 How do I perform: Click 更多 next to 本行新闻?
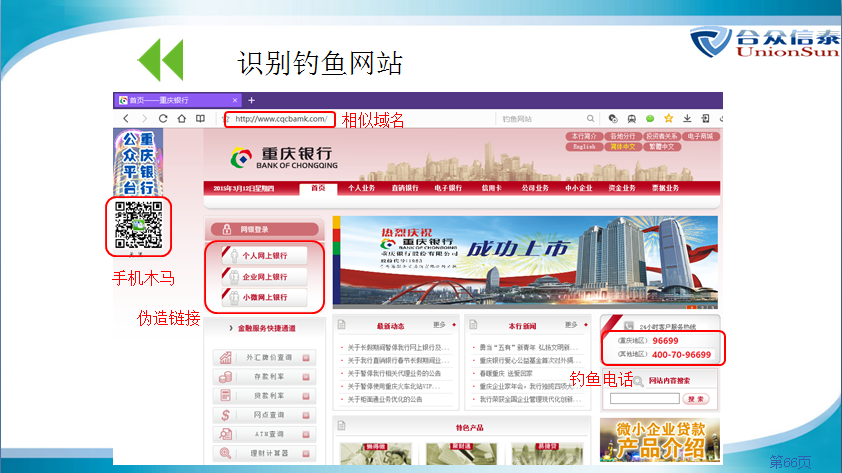(x=571, y=325)
